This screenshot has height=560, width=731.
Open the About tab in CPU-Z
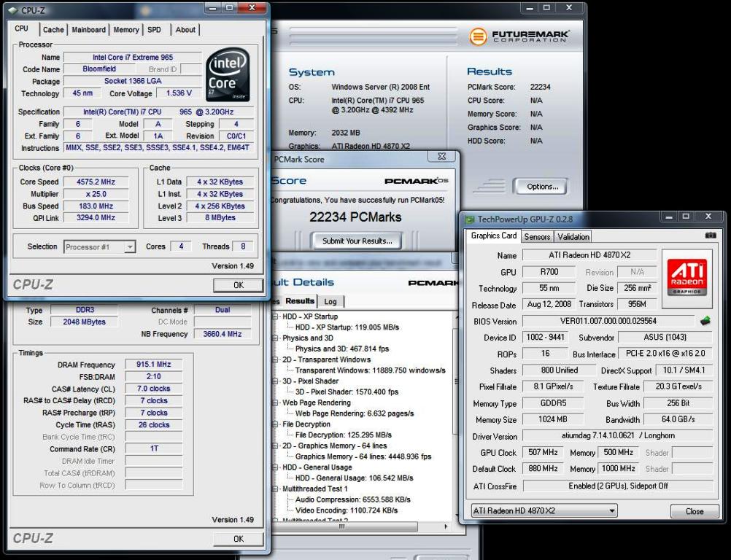pos(185,30)
